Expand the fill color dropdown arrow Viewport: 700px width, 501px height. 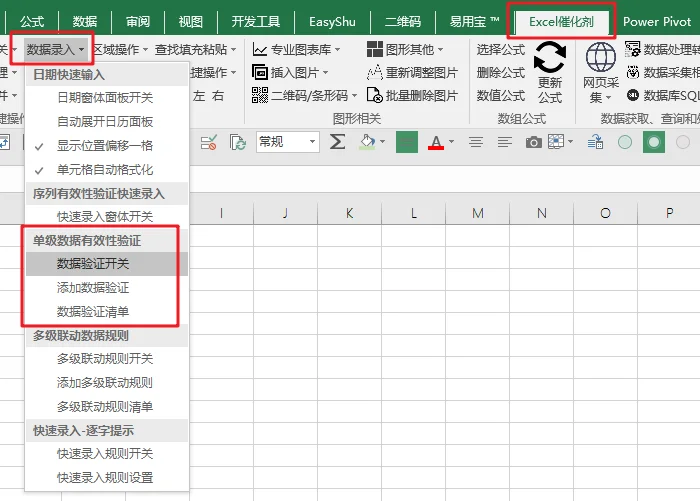pos(383,142)
